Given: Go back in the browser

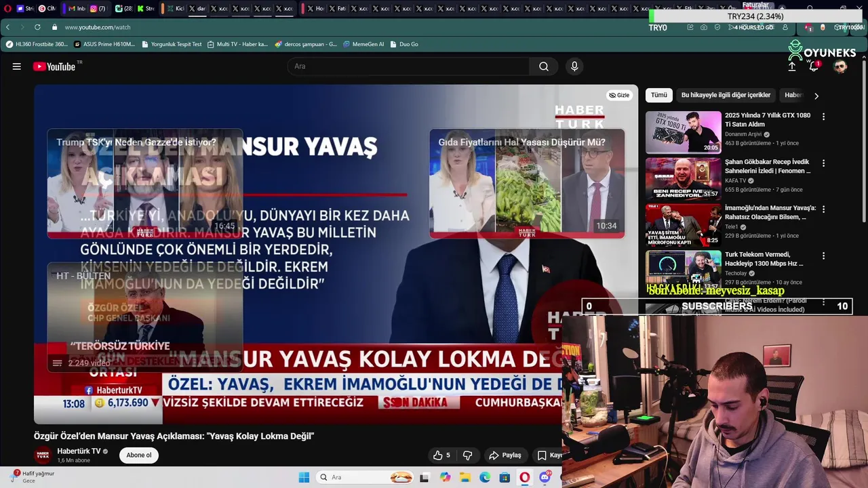Looking at the screenshot, I should [x=7, y=27].
